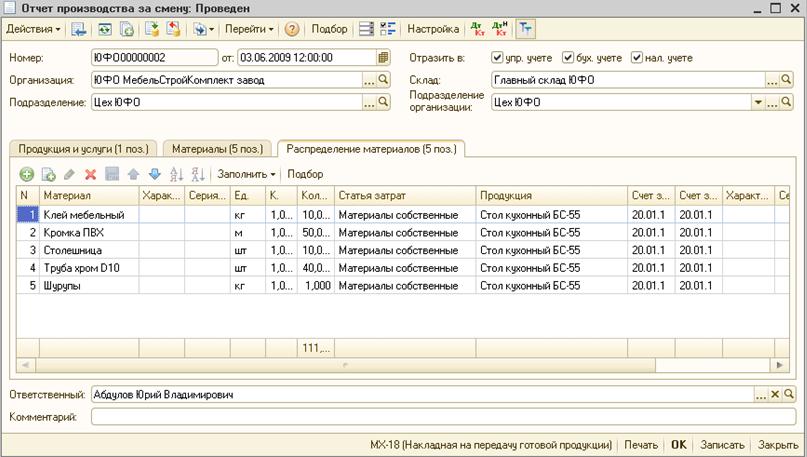Click the sort ascending icon in table toolbar
807x457 pixels.
click(176, 174)
